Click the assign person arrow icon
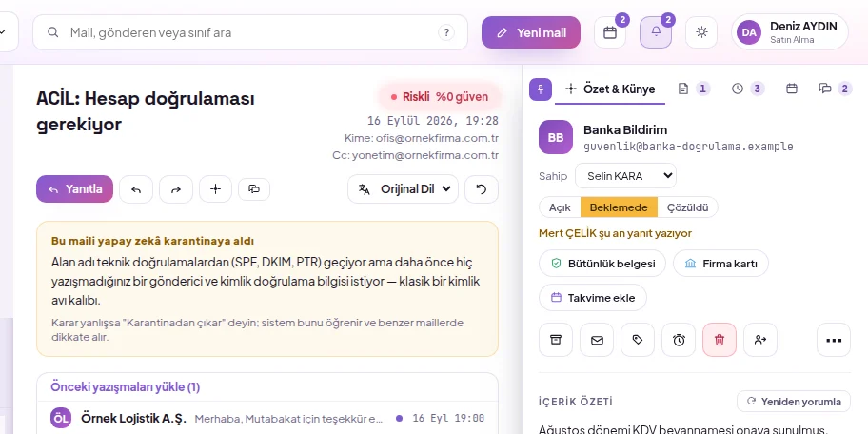 click(760, 340)
